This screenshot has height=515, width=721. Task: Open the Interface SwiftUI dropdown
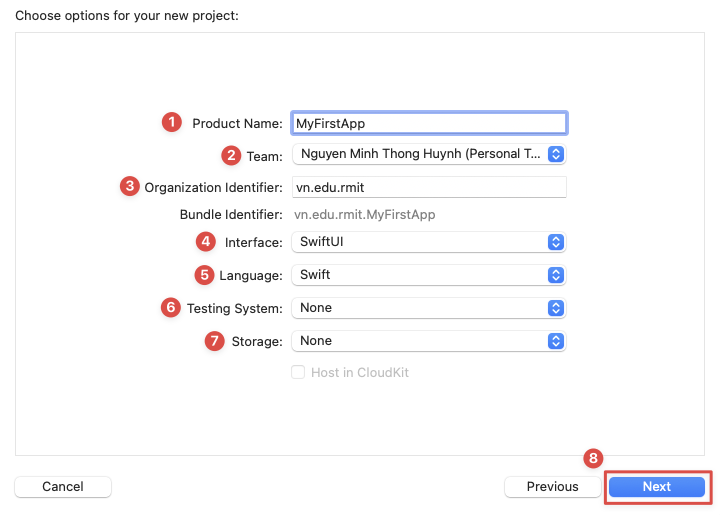(x=429, y=242)
